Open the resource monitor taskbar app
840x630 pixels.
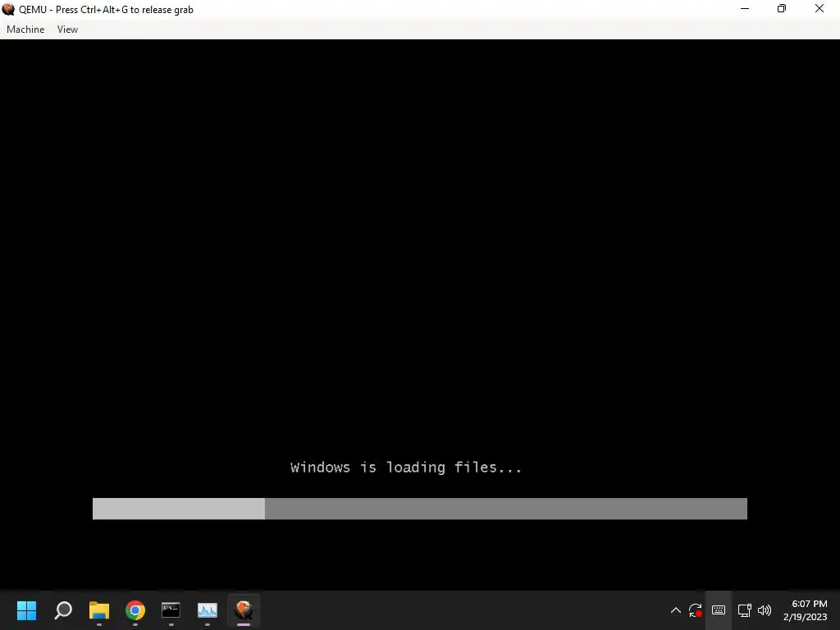tap(208, 610)
